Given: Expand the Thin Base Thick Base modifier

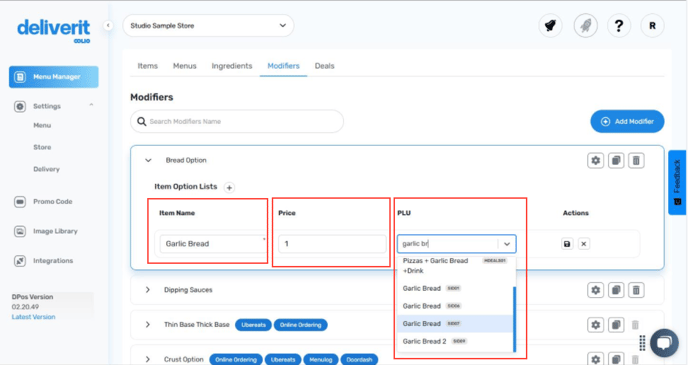Looking at the screenshot, I should click(x=148, y=325).
